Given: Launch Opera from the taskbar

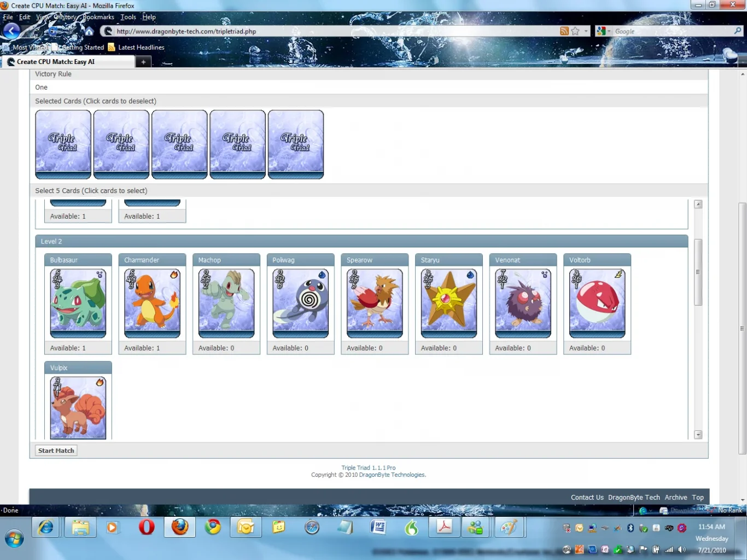Looking at the screenshot, I should click(x=147, y=527).
